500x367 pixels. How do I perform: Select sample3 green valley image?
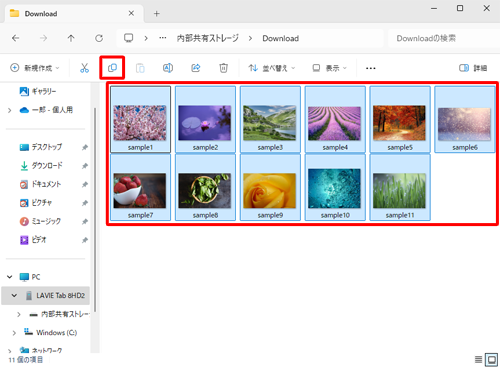[x=270, y=119]
